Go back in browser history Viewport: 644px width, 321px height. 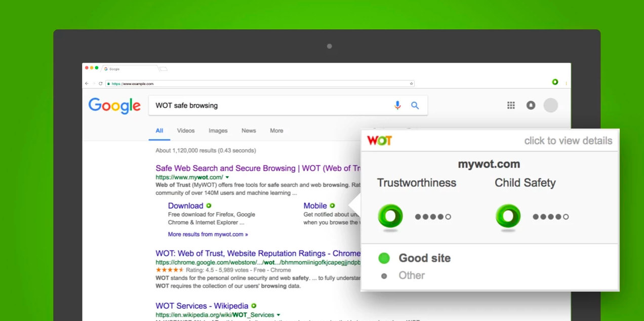point(87,84)
